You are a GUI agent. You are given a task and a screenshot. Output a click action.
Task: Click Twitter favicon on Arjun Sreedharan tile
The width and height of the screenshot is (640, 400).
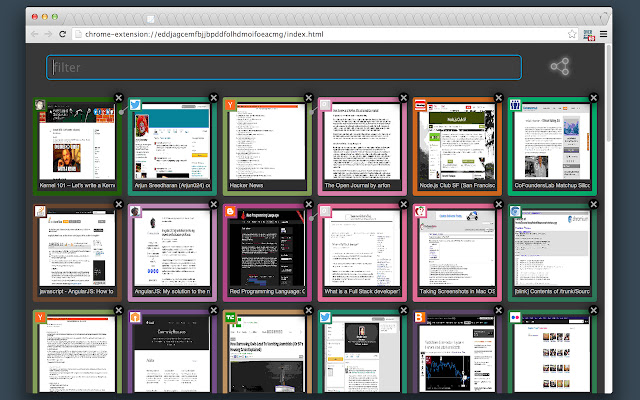135,105
